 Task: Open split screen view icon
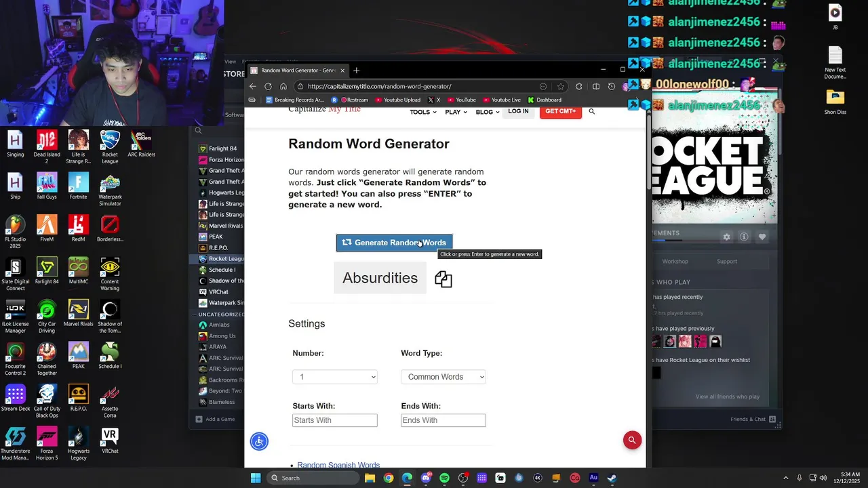click(595, 86)
